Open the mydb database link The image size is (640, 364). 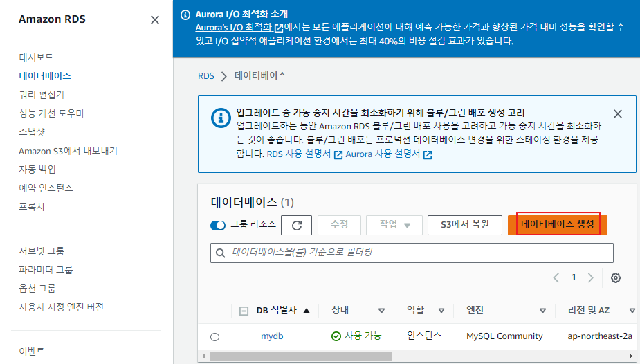point(272,336)
